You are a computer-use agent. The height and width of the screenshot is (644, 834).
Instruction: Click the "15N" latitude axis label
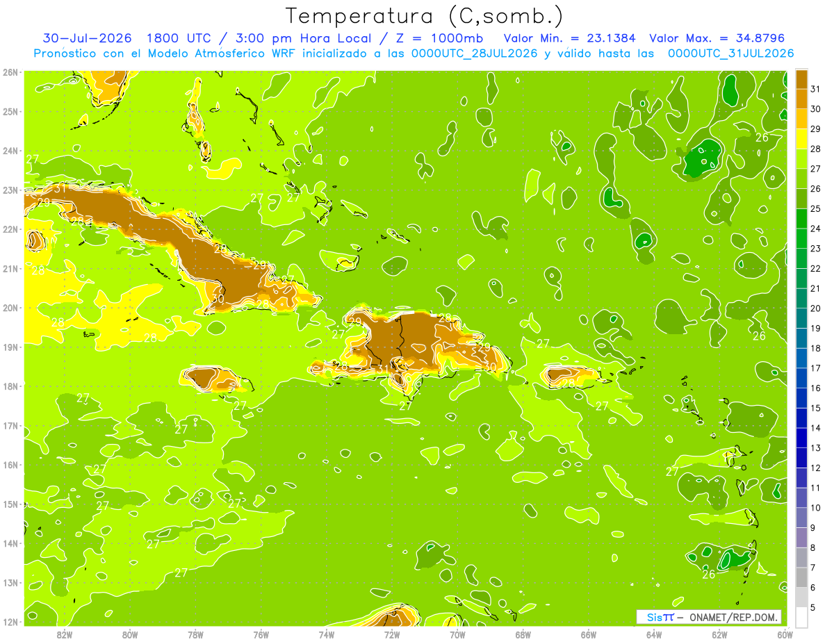tap(10, 504)
